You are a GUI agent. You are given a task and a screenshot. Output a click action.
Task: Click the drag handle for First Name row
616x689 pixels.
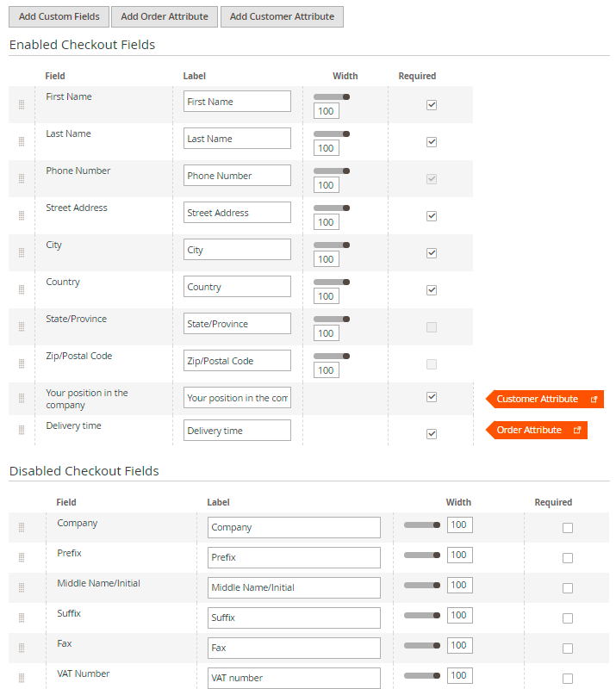[x=22, y=105]
